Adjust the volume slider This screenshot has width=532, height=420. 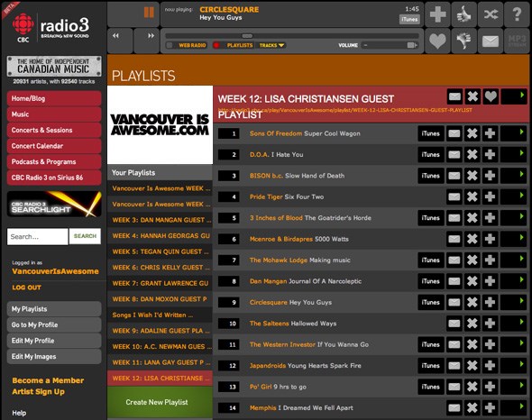389,45
